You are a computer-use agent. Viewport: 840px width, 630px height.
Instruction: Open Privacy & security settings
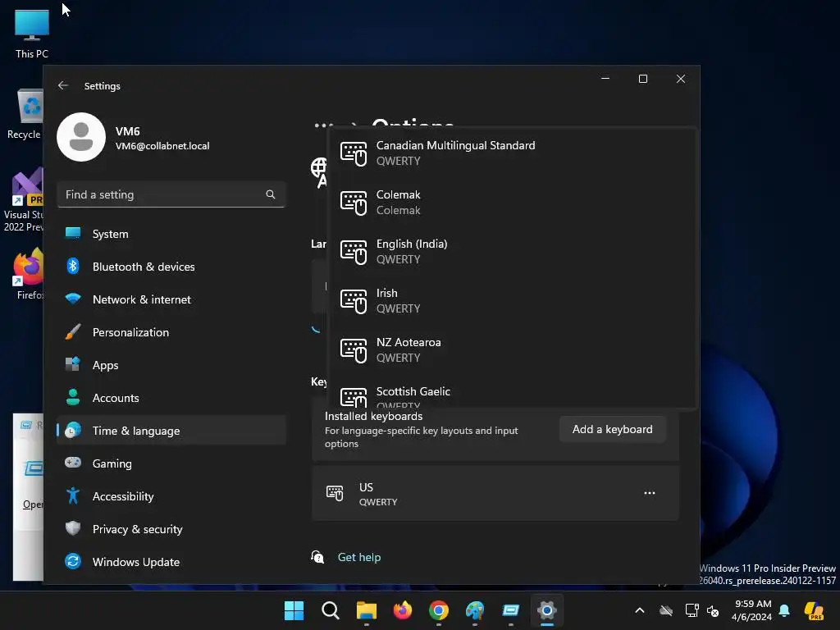point(171,529)
